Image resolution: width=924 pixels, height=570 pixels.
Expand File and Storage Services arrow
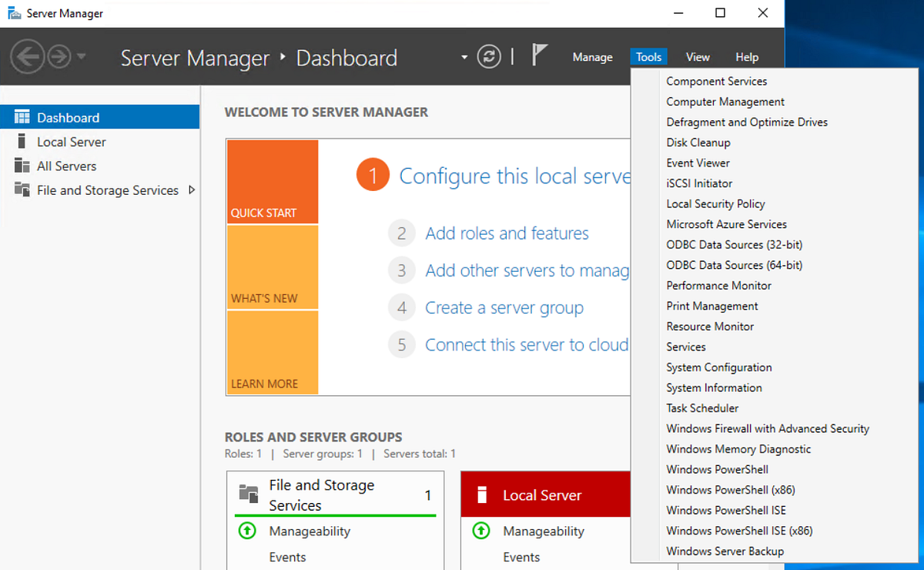click(192, 189)
